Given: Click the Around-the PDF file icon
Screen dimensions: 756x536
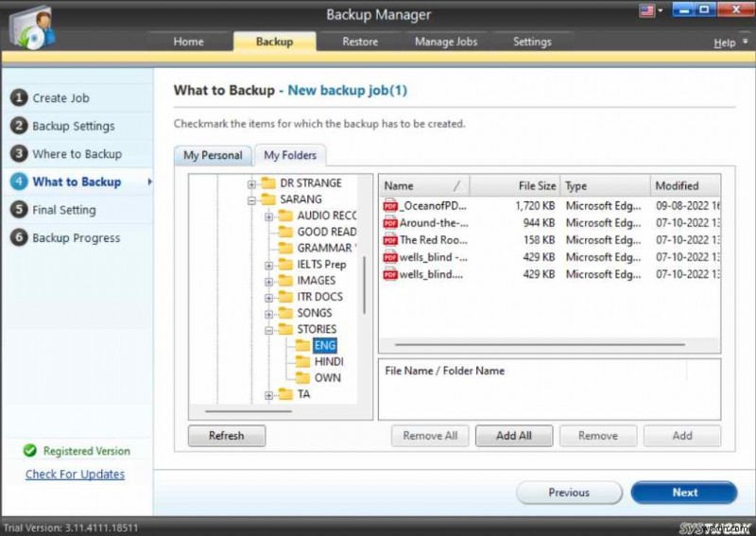Looking at the screenshot, I should pos(390,223).
